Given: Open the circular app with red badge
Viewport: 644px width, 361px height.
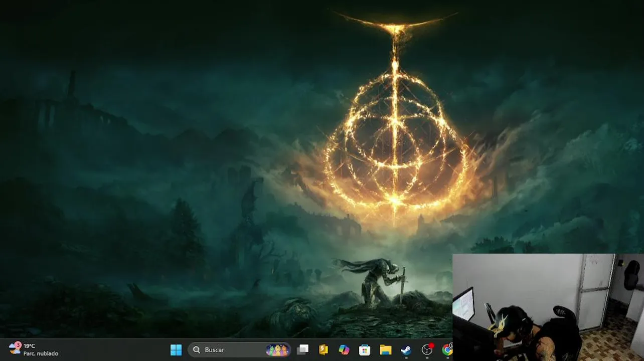Looking at the screenshot, I should pos(427,349).
